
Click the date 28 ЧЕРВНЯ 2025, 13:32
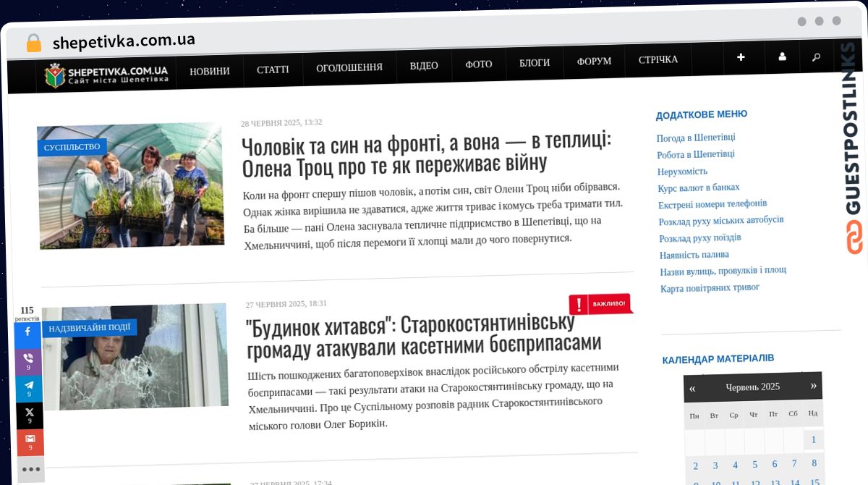281,122
